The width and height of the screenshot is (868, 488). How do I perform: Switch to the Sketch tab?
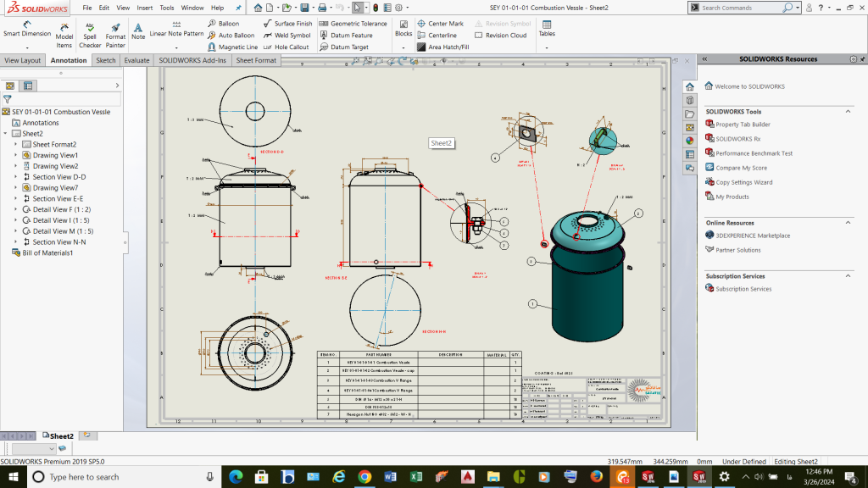pos(106,60)
